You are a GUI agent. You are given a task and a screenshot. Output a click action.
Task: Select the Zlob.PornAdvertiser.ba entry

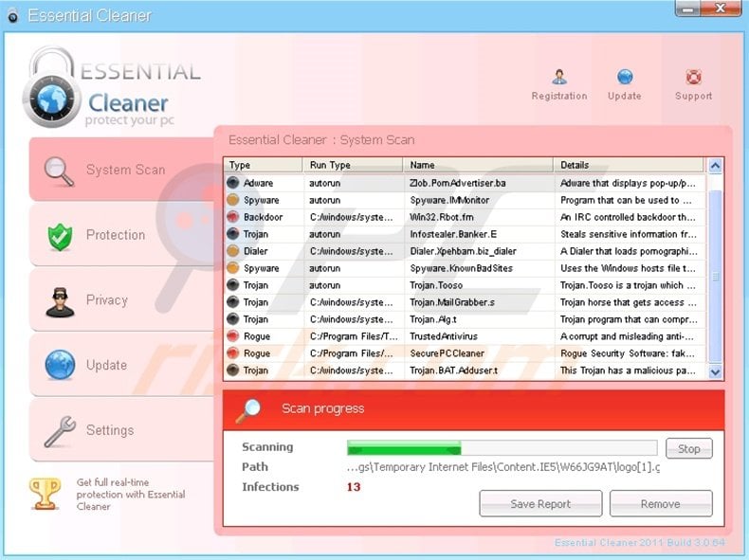458,183
